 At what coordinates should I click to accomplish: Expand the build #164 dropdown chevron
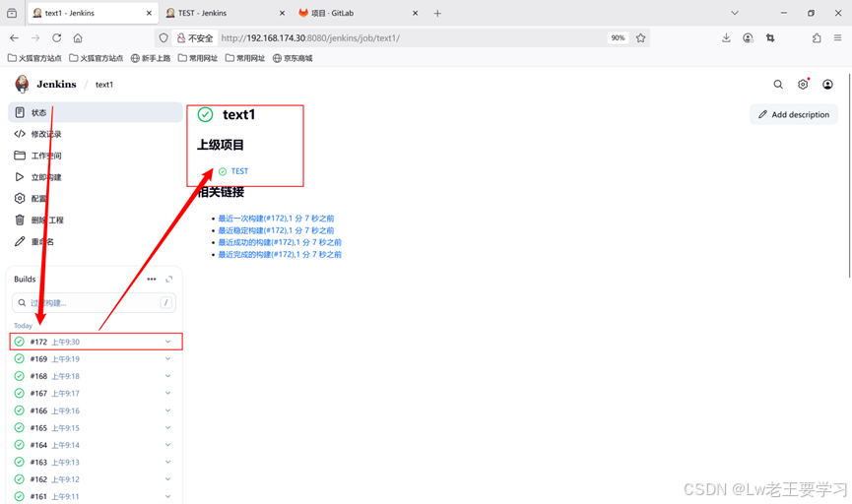[167, 445]
